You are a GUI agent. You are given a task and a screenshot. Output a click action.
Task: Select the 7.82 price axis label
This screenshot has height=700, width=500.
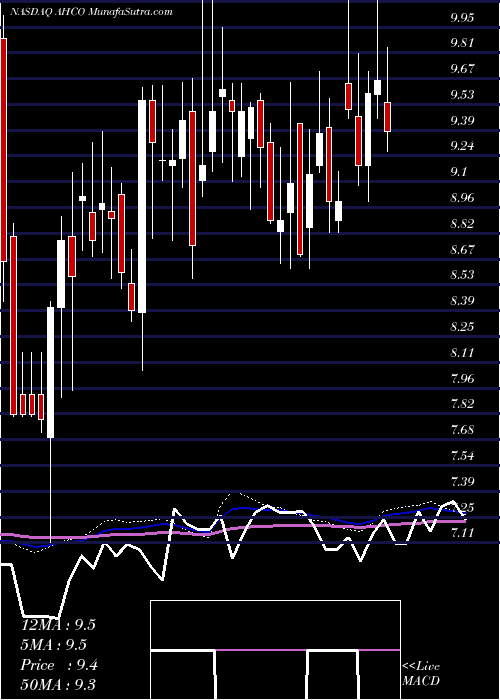(462, 404)
